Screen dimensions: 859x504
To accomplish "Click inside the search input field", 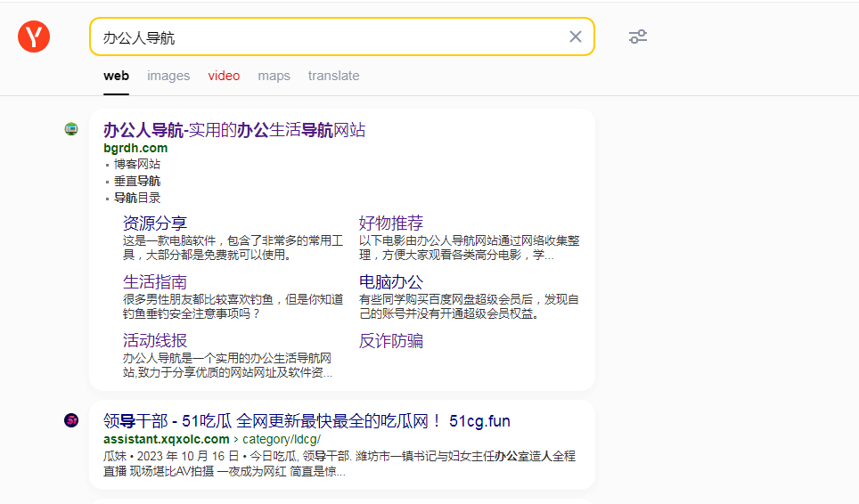I will 330,37.
